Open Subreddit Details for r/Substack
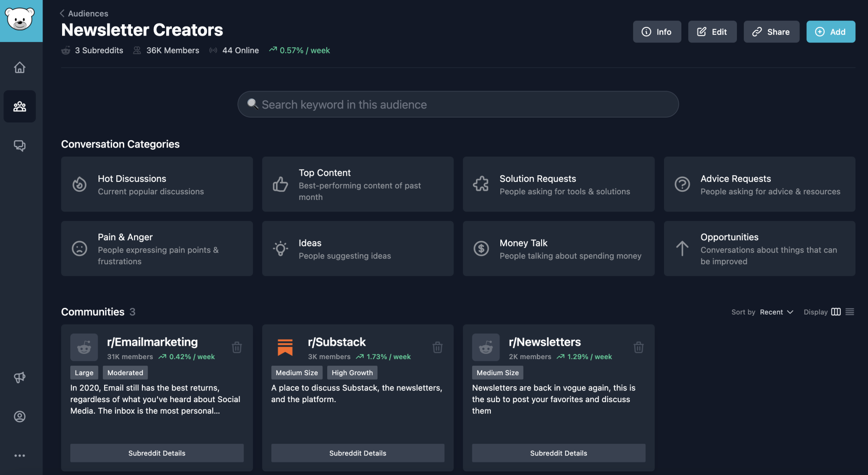868x475 pixels. point(358,453)
